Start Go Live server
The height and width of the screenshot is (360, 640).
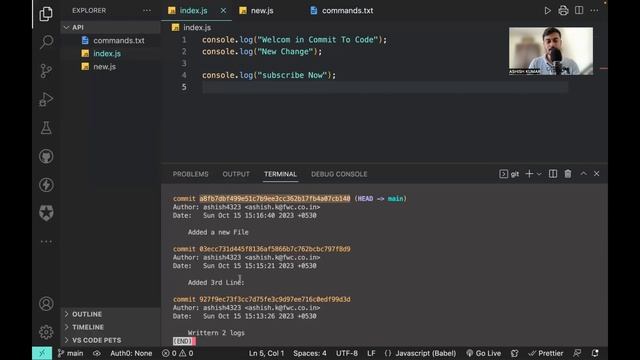click(484, 353)
